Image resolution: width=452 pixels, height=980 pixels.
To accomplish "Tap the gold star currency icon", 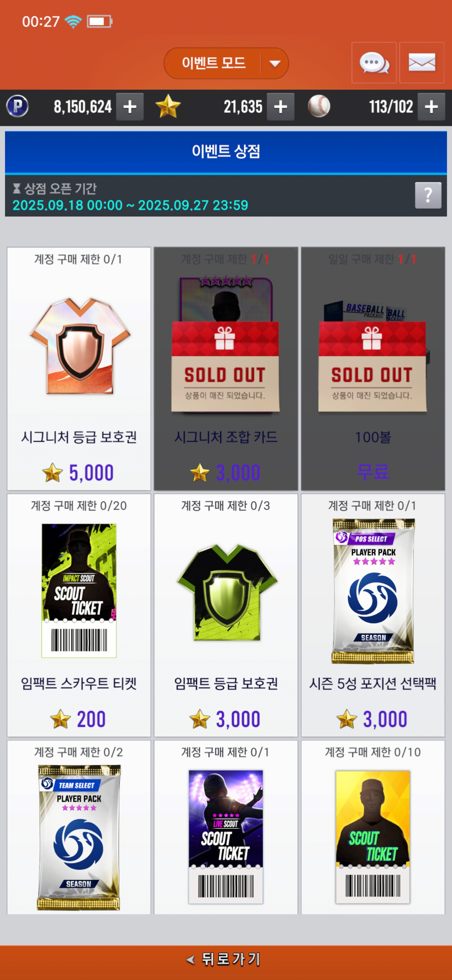I will coord(168,106).
